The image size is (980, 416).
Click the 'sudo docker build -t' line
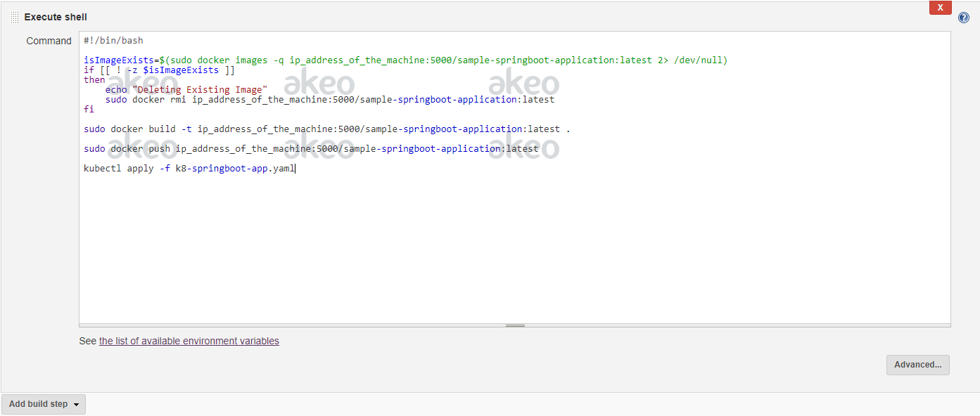click(327, 129)
